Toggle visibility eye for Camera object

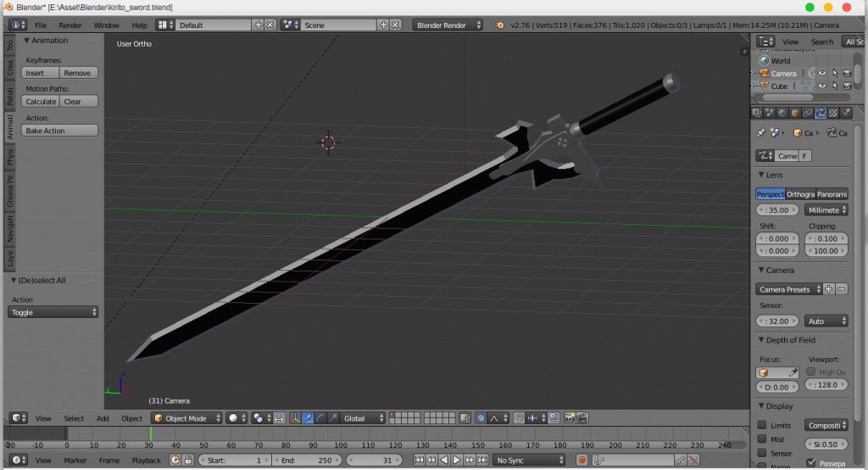pyautogui.click(x=822, y=73)
